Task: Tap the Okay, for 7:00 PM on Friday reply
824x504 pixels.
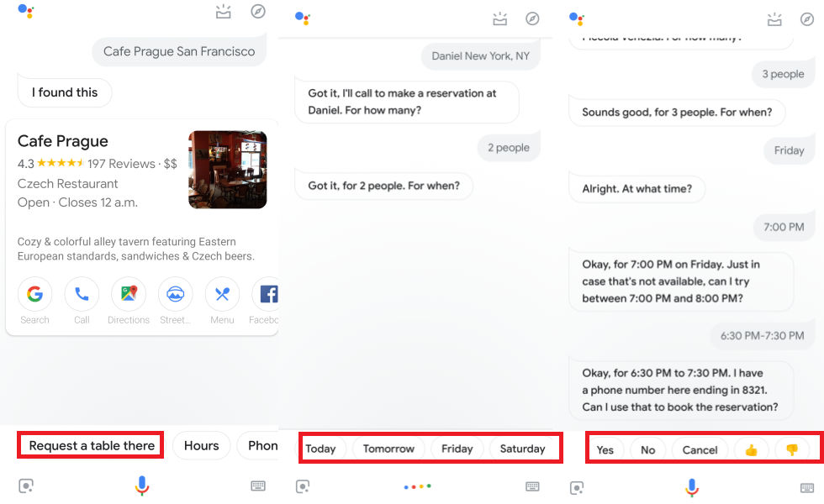Action: 681,281
